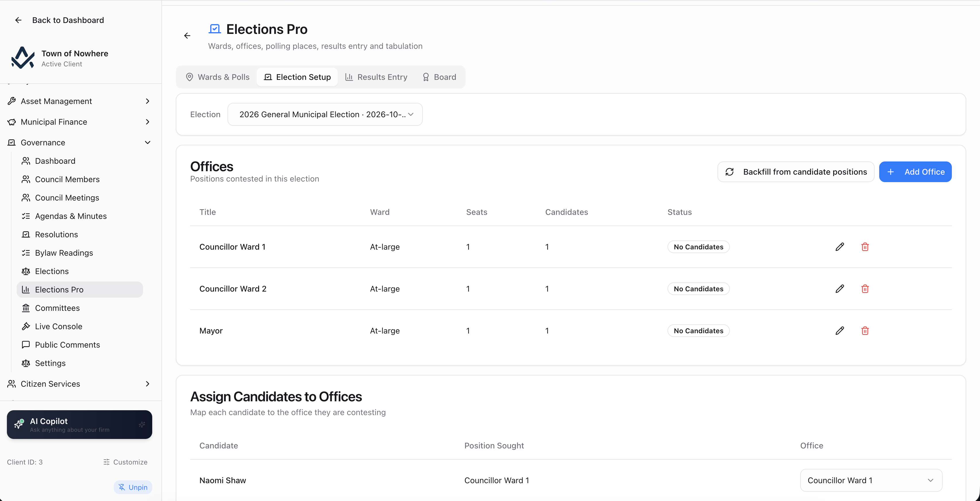Image resolution: width=980 pixels, height=501 pixels.
Task: Open the AI Copilot panel
Action: point(80,425)
